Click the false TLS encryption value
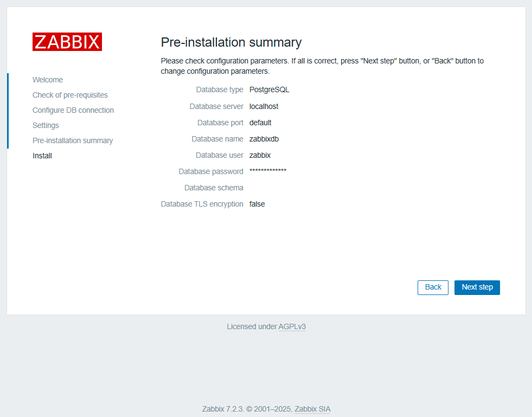The width and height of the screenshot is (532, 417). click(257, 204)
